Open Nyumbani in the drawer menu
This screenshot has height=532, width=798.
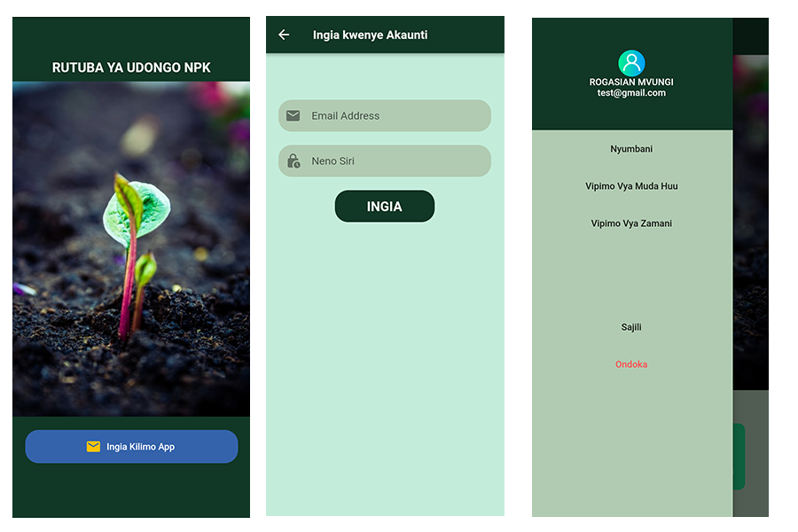click(x=631, y=149)
